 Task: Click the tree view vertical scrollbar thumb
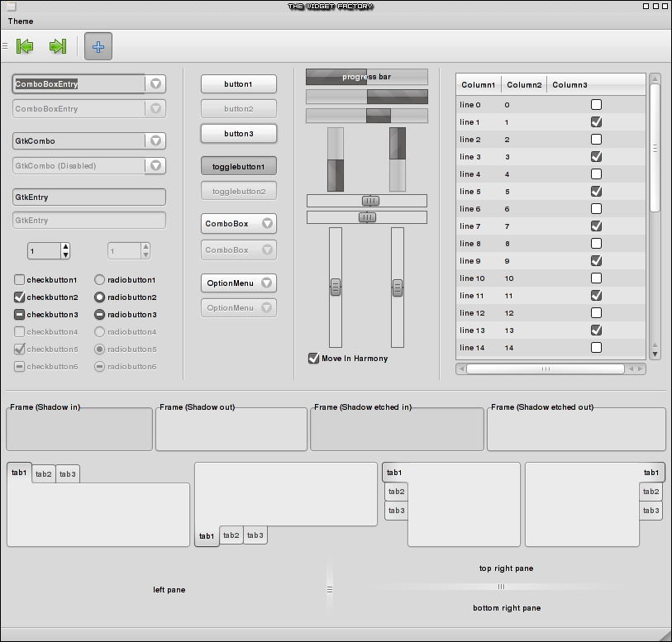coord(655,148)
